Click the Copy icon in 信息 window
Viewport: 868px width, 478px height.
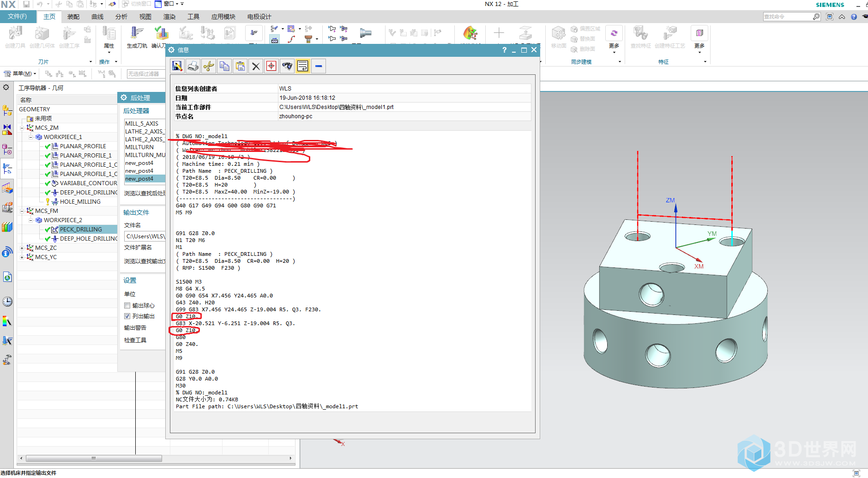point(224,66)
